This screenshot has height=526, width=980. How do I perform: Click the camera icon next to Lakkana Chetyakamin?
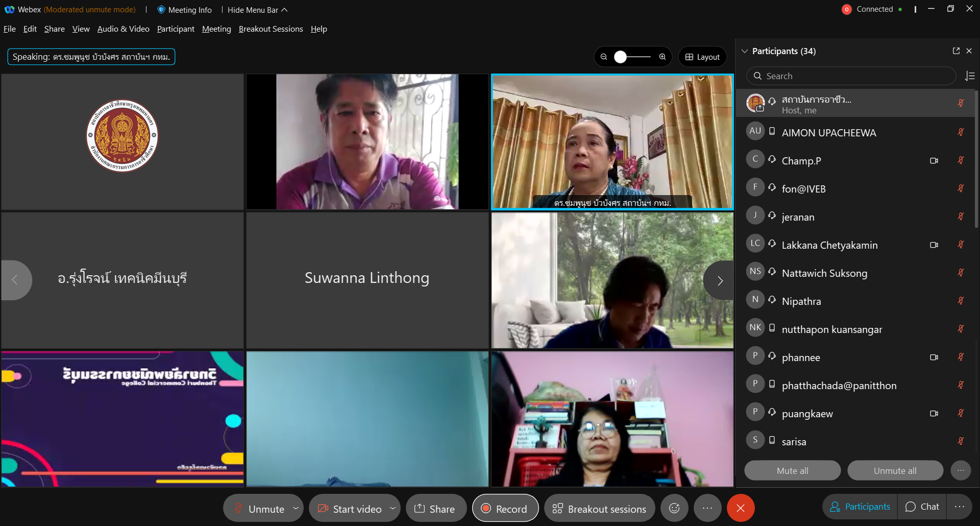coord(934,245)
